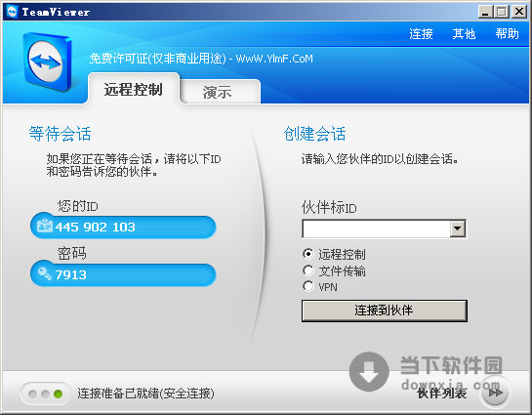Screen dimensions: 532x415
Task: Click the TeamViewer logo in the header
Action: pyautogui.click(x=47, y=62)
